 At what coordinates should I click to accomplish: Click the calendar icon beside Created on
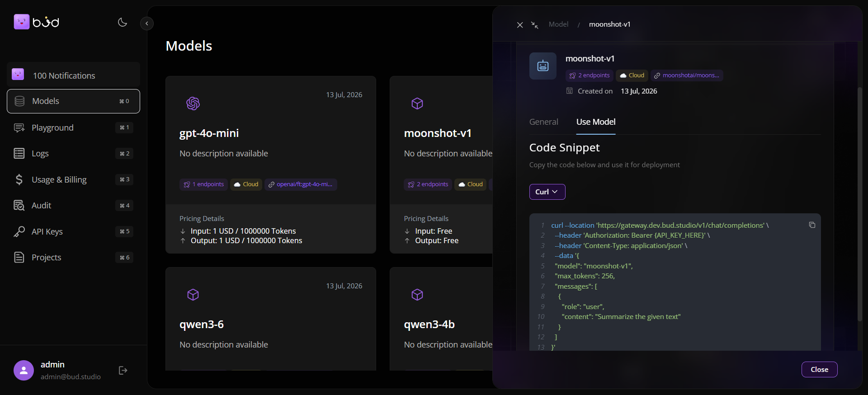(x=570, y=91)
